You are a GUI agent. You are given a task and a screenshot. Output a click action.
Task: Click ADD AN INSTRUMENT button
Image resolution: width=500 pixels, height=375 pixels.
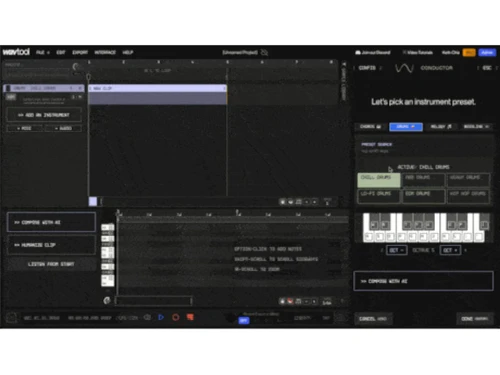coord(44,115)
